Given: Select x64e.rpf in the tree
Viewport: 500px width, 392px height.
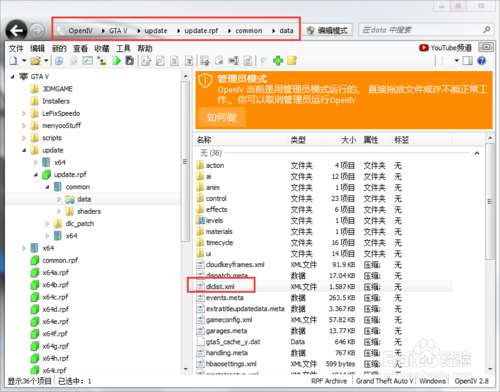Looking at the screenshot, I should [55, 321].
